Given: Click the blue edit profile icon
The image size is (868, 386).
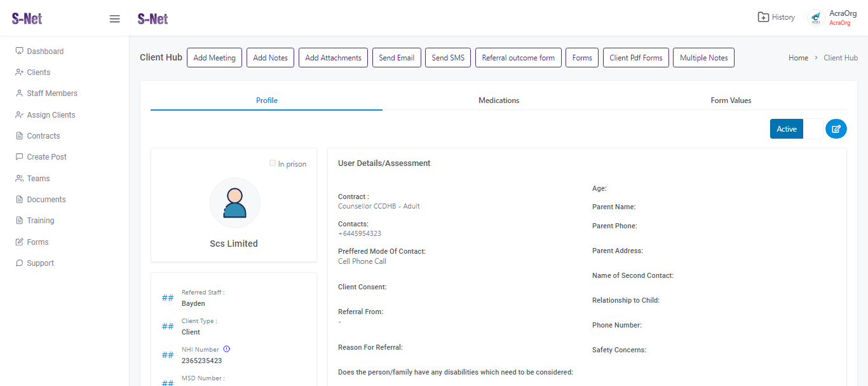Looking at the screenshot, I should pos(836,129).
